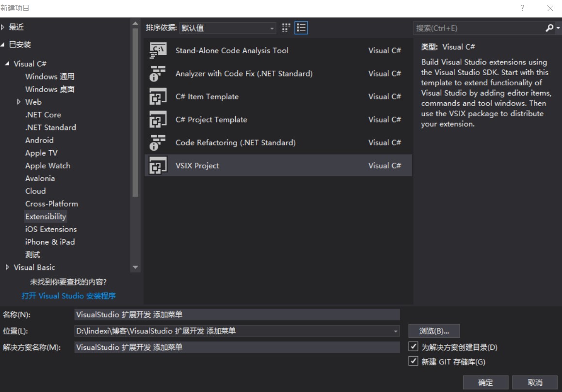
Task: Toggle the new GIT repository checkbox
Action: 413,361
